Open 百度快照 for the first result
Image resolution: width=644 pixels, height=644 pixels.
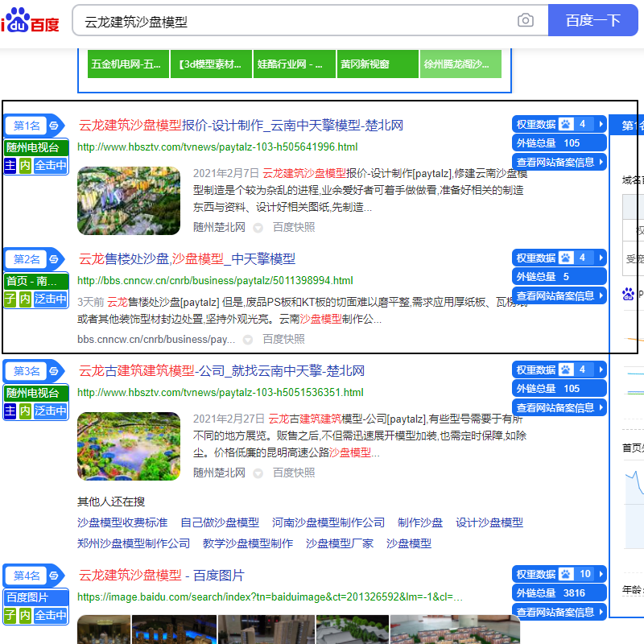294,227
